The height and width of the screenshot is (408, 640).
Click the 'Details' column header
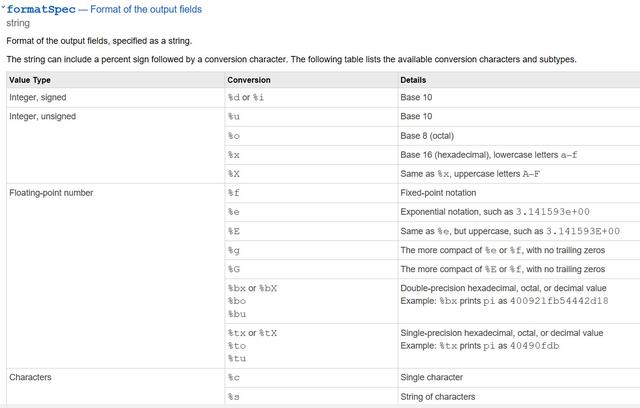click(x=416, y=78)
